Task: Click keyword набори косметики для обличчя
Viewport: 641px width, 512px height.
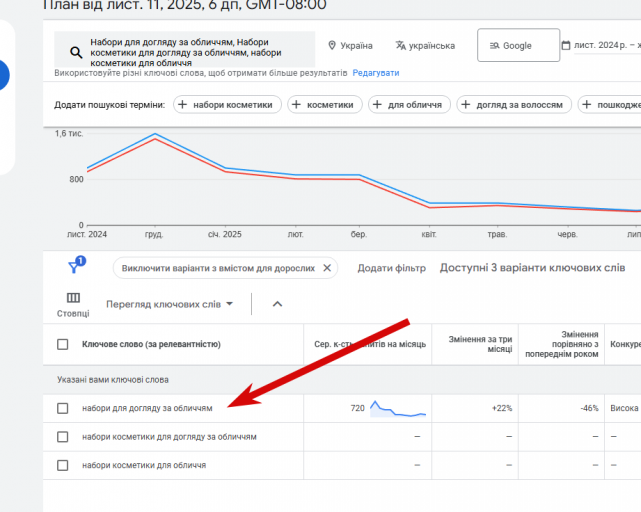Action: click(144, 465)
